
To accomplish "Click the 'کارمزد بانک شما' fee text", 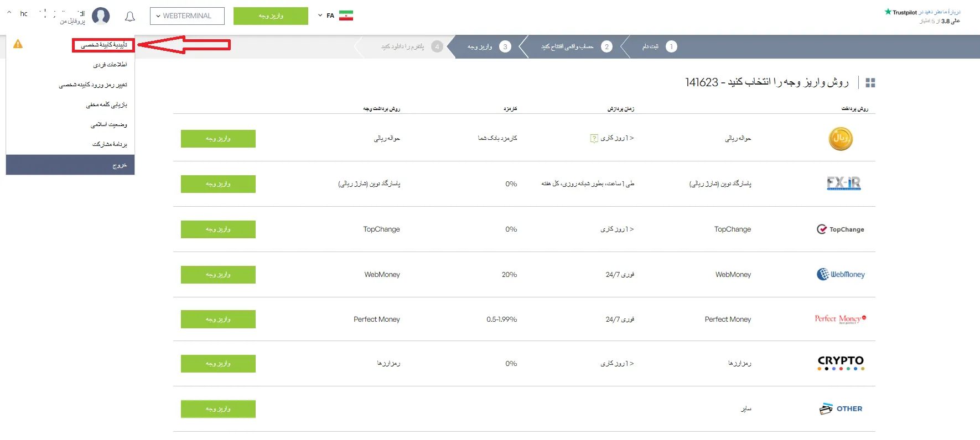I will click(497, 138).
